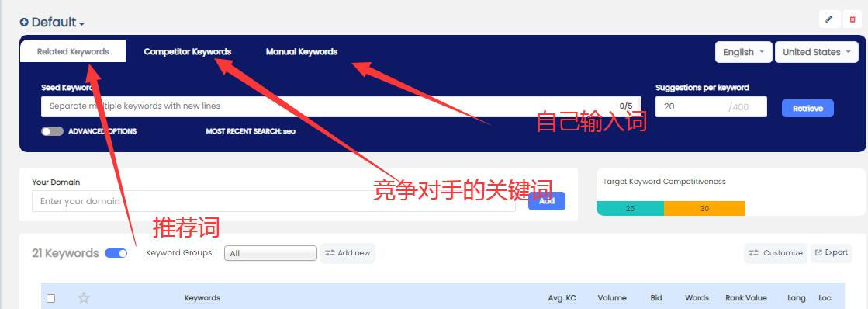Sort by the Rank Value column
This screenshot has width=868, height=309.
point(746,298)
